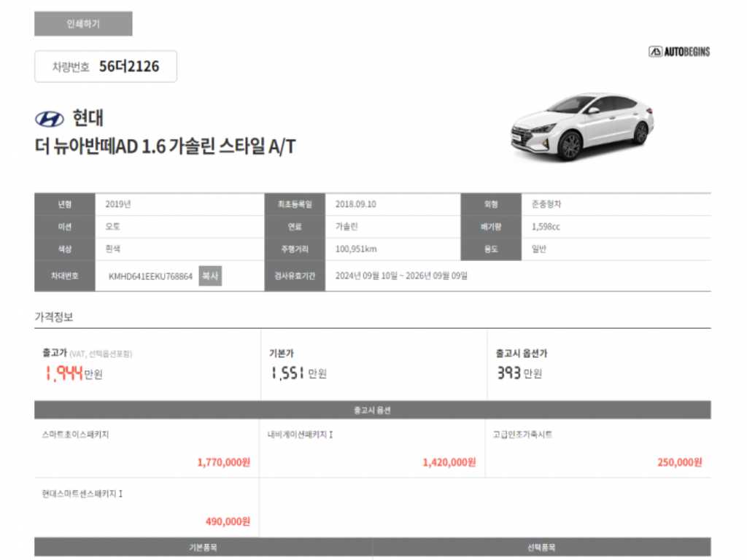Image resolution: width=747 pixels, height=560 pixels.
Task: Click the white Avante car image
Action: pyautogui.click(x=581, y=126)
